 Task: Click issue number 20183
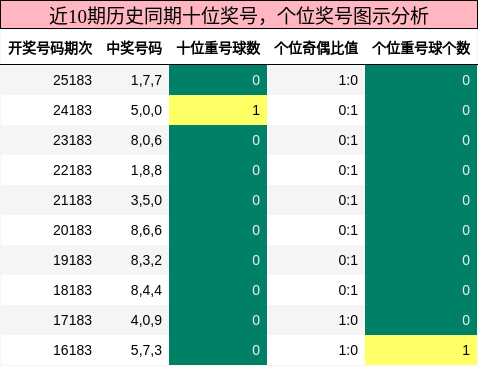coord(72,230)
